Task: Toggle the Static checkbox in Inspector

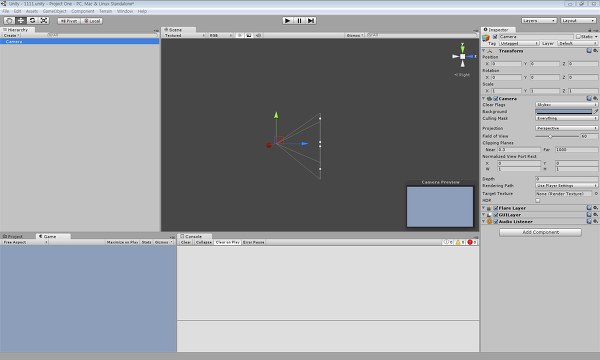Action: click(578, 37)
